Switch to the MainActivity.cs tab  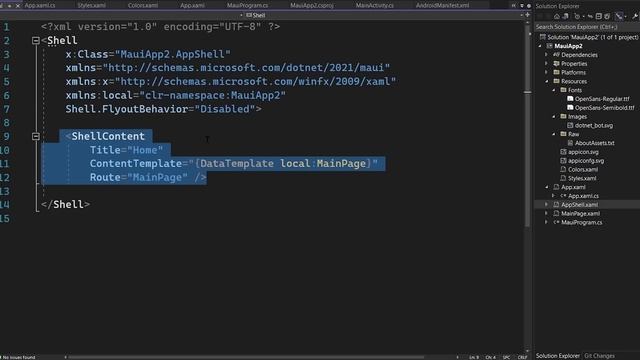[x=375, y=6]
